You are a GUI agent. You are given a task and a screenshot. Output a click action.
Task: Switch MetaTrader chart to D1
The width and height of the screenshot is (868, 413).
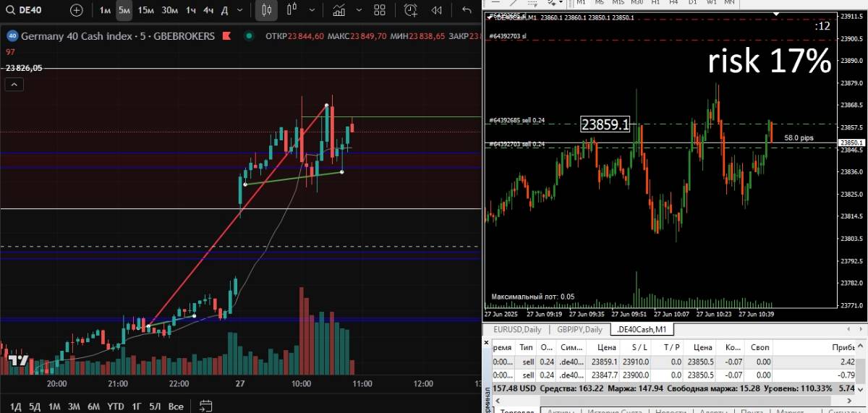coord(692,3)
